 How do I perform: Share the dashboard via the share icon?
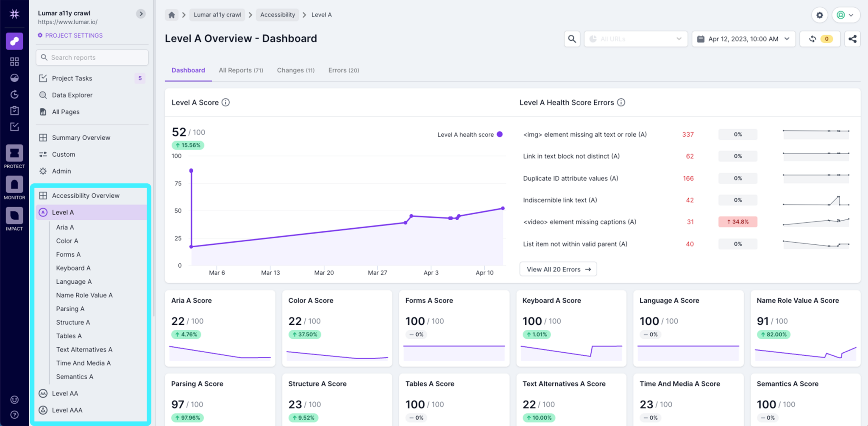click(852, 39)
